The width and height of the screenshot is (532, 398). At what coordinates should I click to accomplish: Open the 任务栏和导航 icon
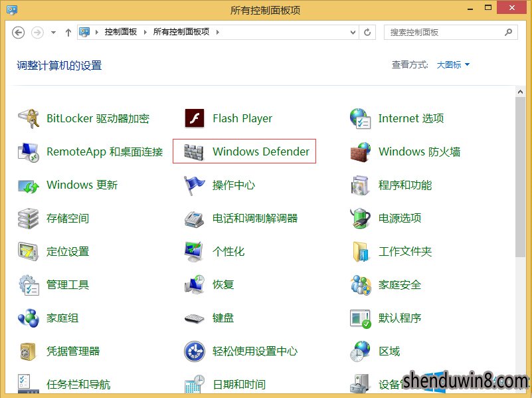pyautogui.click(x=28, y=384)
